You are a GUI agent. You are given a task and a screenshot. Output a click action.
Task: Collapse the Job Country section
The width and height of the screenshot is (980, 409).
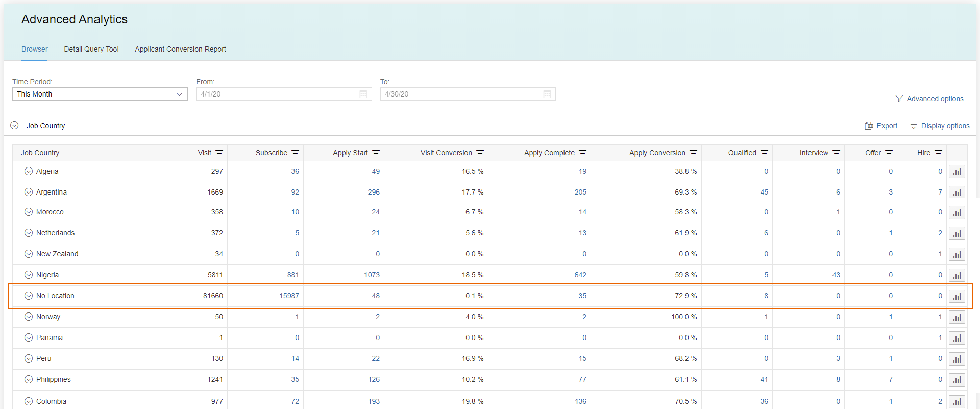14,125
